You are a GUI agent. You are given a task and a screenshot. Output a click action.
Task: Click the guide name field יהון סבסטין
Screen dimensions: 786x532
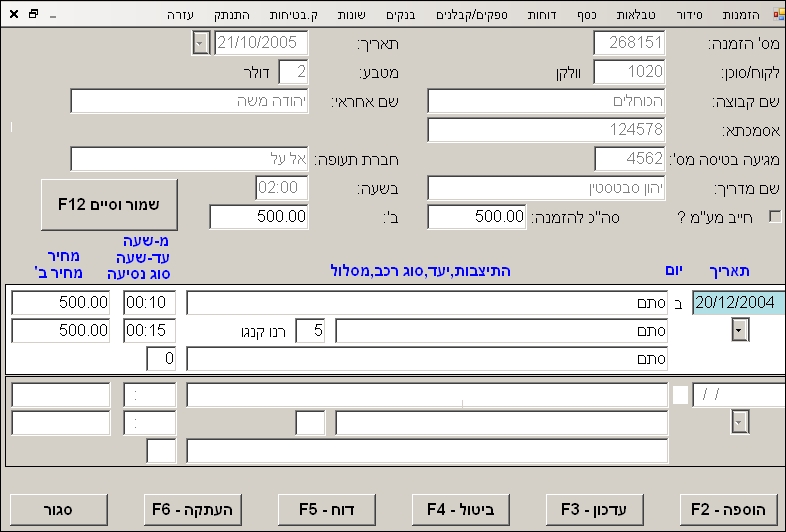(x=546, y=188)
